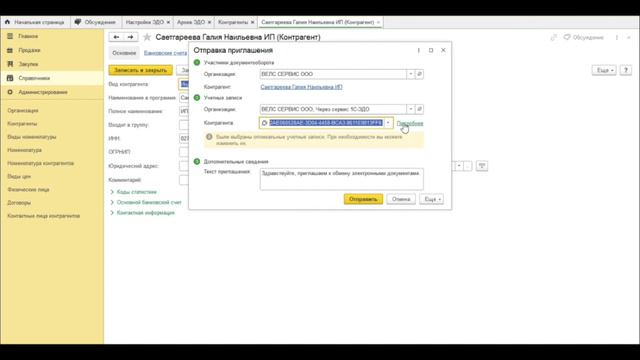Open the Юридический адрес dropdown arrow

[x=459, y=166]
